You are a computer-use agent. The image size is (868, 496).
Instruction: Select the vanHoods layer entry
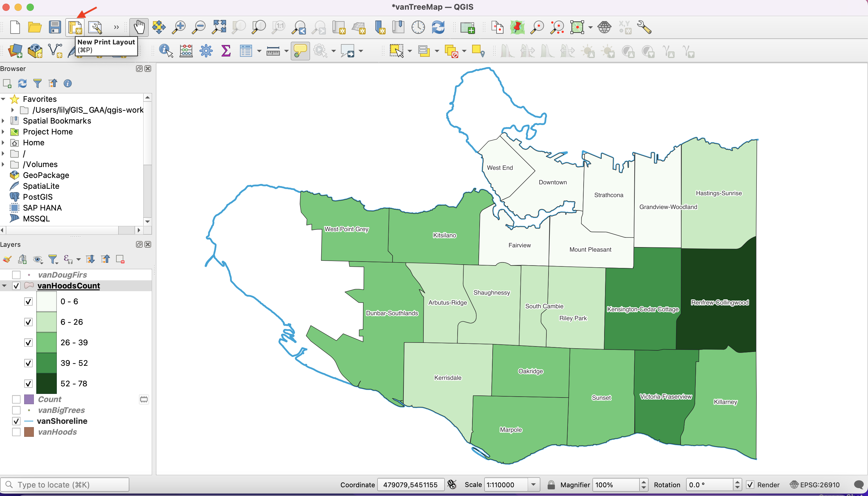tap(57, 432)
